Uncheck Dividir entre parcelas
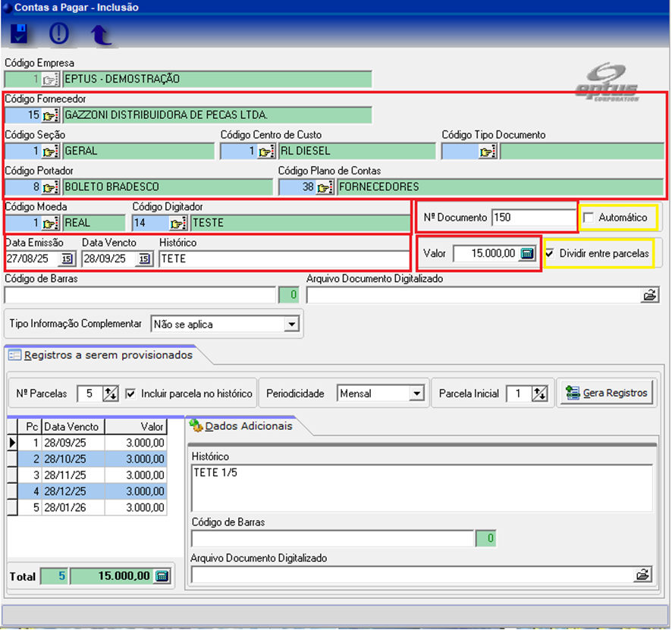Screen dimensions: 672x630 (550, 253)
